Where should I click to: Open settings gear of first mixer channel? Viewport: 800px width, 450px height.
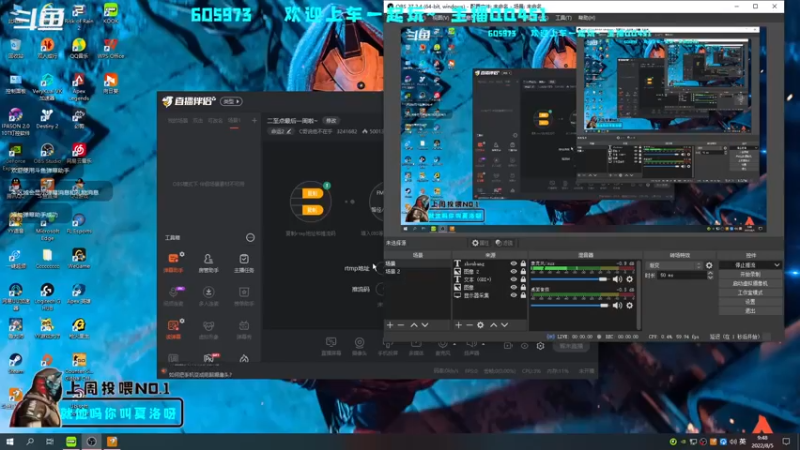pyautogui.click(x=630, y=279)
